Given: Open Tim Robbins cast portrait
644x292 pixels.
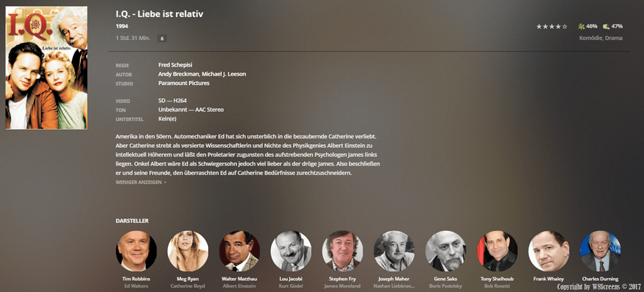Looking at the screenshot, I should [136, 251].
